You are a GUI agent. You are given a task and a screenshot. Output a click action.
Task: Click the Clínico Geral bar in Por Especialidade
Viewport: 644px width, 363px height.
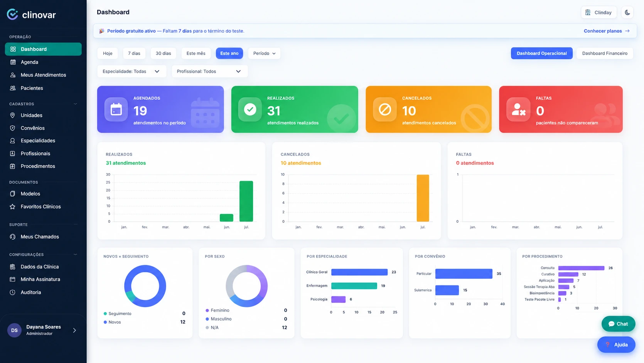tap(359, 272)
